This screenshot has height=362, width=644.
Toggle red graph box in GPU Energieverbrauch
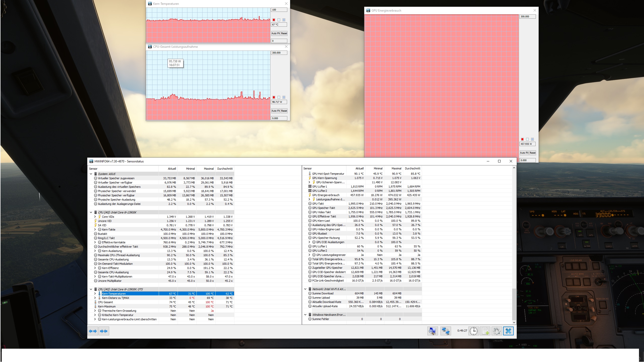pyautogui.click(x=522, y=139)
